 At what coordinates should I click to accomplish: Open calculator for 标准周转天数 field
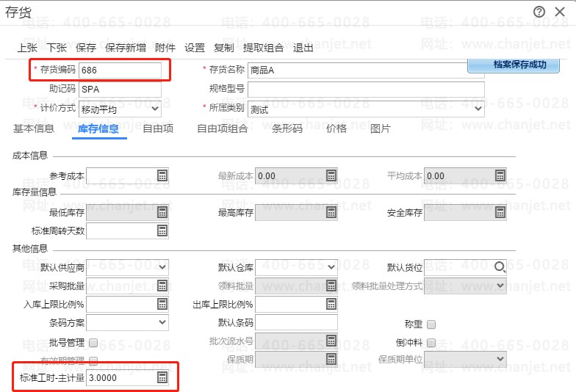coord(162,231)
